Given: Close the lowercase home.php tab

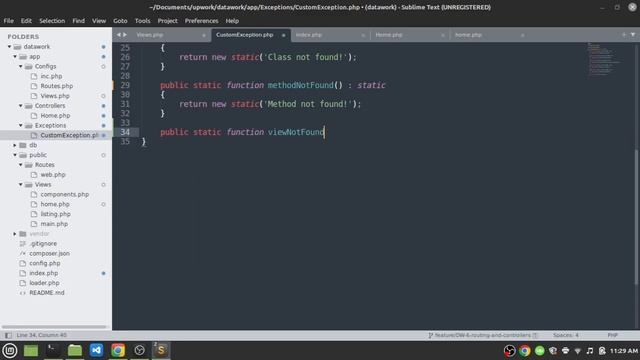Looking at the screenshot, I should click(522, 35).
